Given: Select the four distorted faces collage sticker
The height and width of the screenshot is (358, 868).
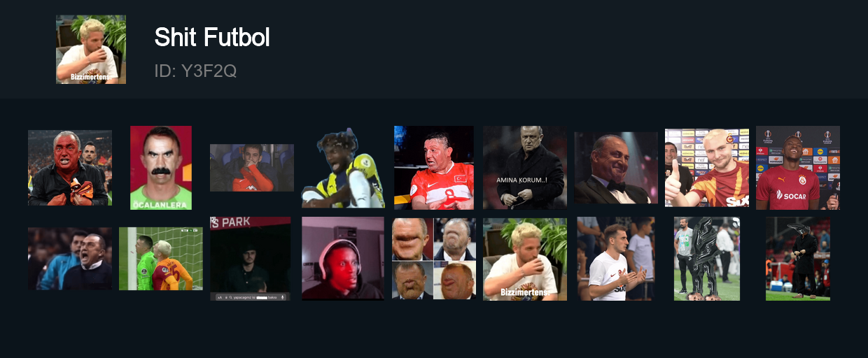Looking at the screenshot, I should point(434,259).
